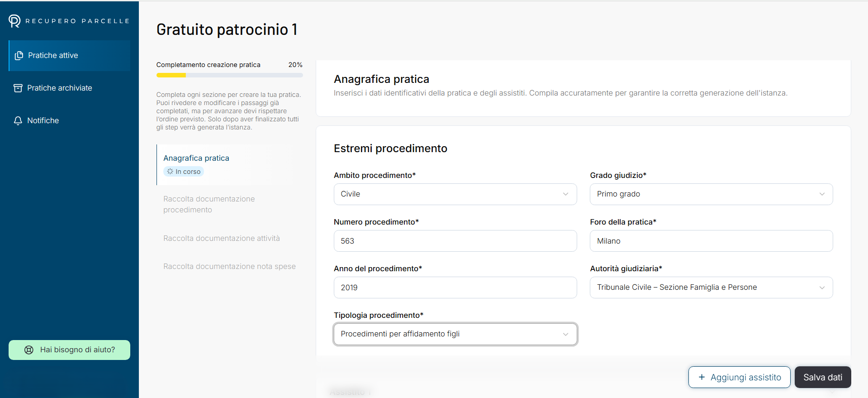868x398 pixels.
Task: Click the Notifiche bell icon
Action: click(18, 121)
